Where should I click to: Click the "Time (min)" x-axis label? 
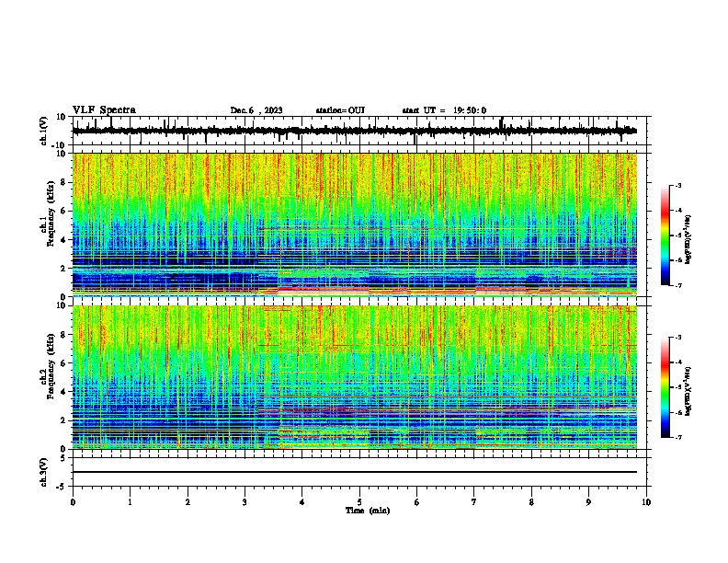[x=368, y=511]
